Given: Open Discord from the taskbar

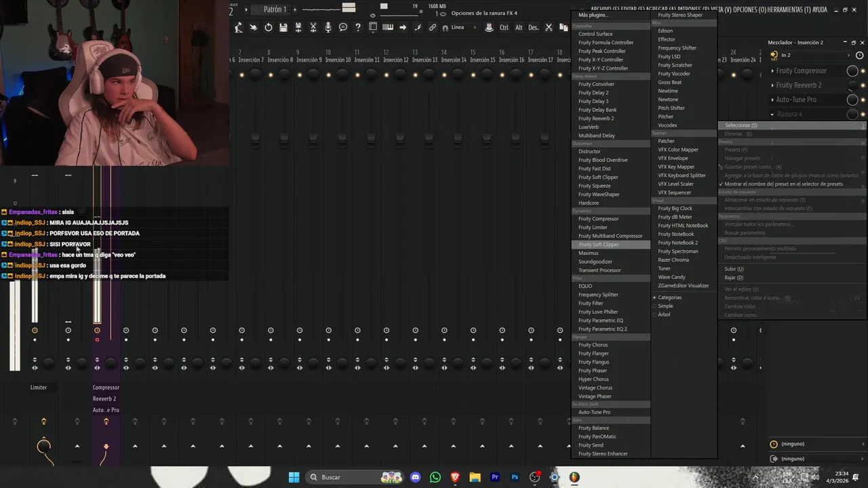Looking at the screenshot, I should pyautogui.click(x=416, y=477).
